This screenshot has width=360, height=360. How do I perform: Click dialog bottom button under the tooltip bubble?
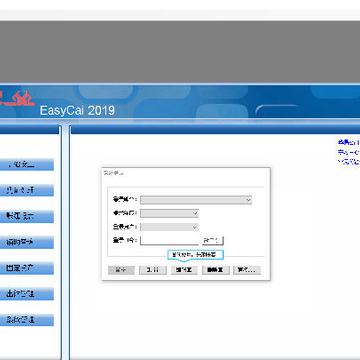(x=184, y=270)
